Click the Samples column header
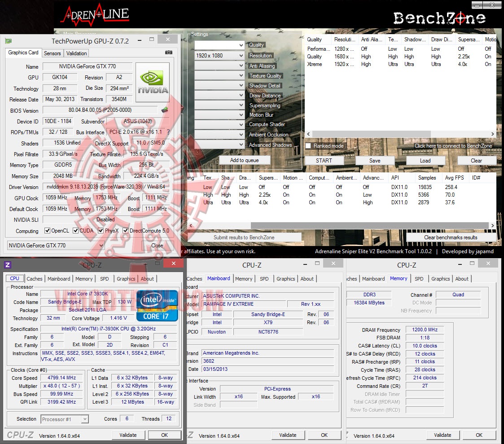Screen dimensions: 504x444 [x=427, y=177]
